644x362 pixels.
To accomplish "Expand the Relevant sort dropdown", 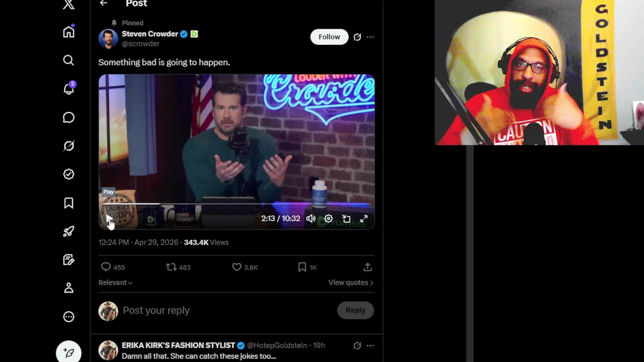I will [115, 283].
